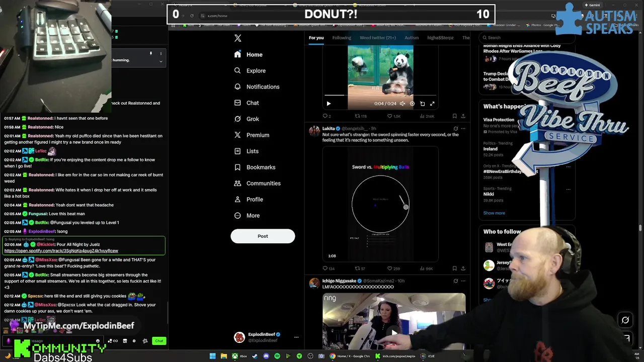Click Grok icon on Ichigo's post
644x362 pixels.
click(x=455, y=281)
